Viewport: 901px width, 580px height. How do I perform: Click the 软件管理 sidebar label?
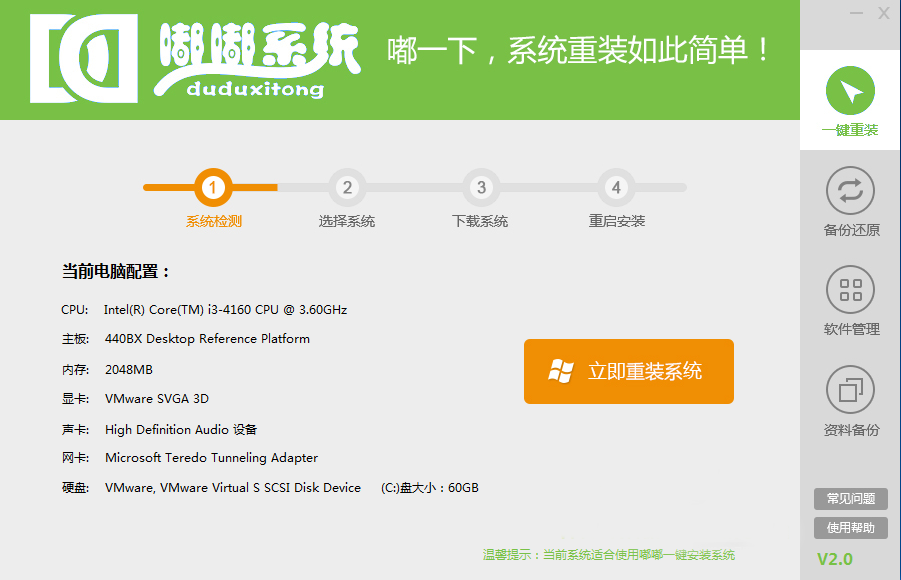pos(851,329)
